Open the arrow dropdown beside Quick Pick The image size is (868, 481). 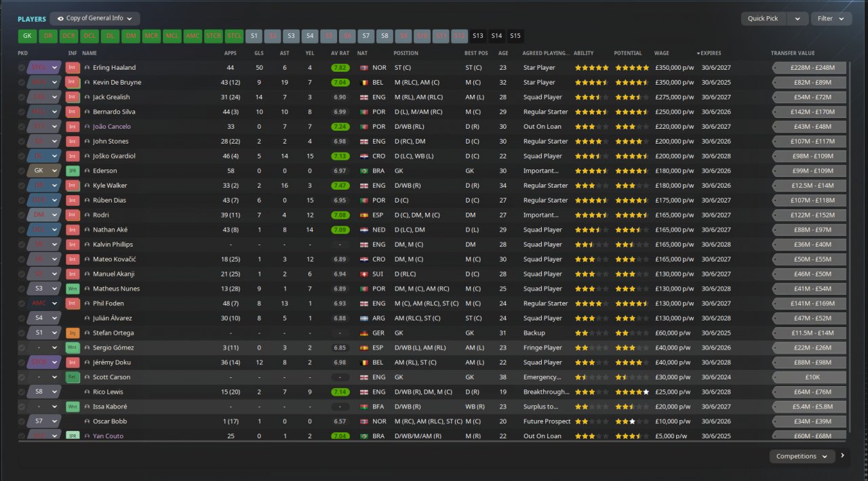[798, 19]
